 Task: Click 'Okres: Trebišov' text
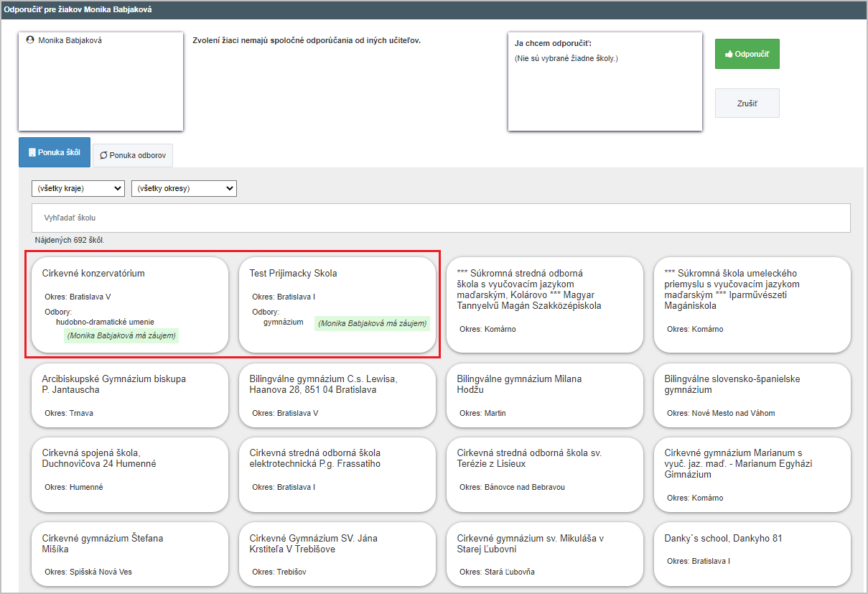click(x=280, y=572)
